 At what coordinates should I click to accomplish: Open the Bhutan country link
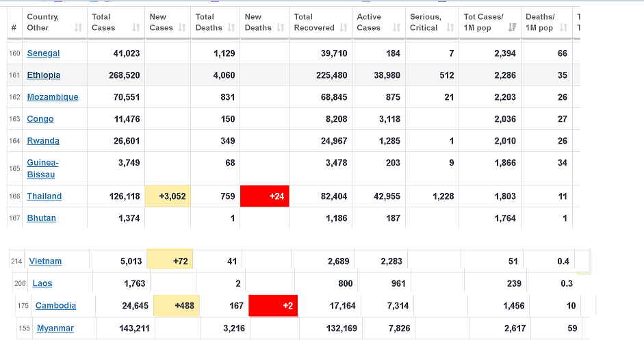42,218
